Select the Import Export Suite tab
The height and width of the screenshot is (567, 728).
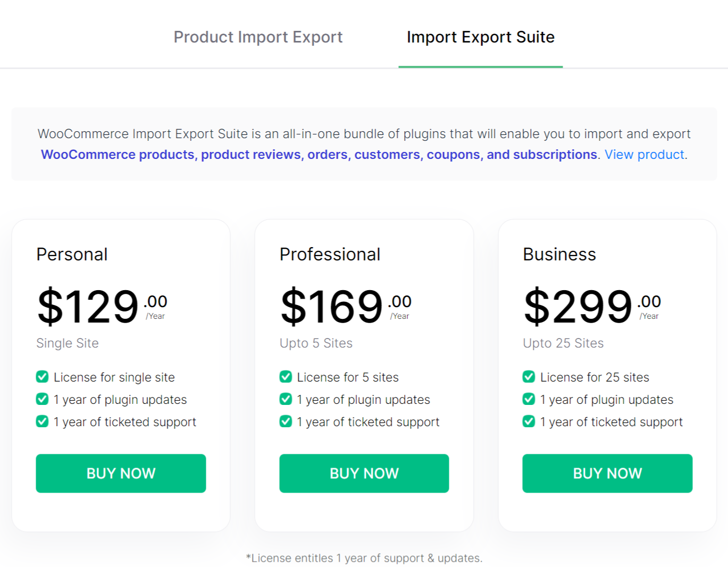480,37
